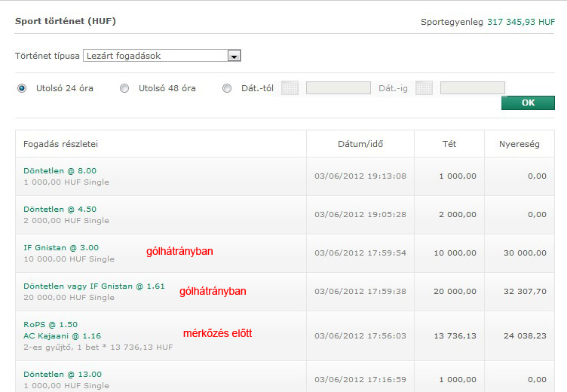Screen dimensions: 567x392
Task: Click the 20 000,00 stake value
Action: pyautogui.click(x=455, y=291)
